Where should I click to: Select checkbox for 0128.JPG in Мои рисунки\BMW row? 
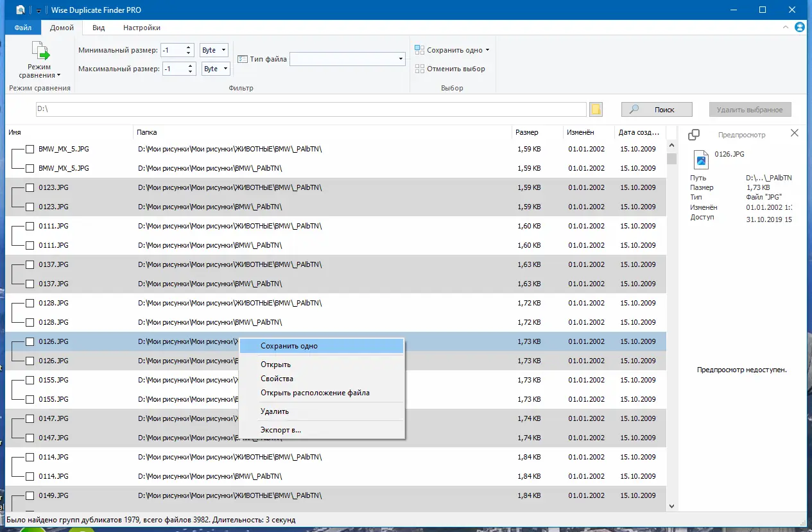(x=30, y=322)
